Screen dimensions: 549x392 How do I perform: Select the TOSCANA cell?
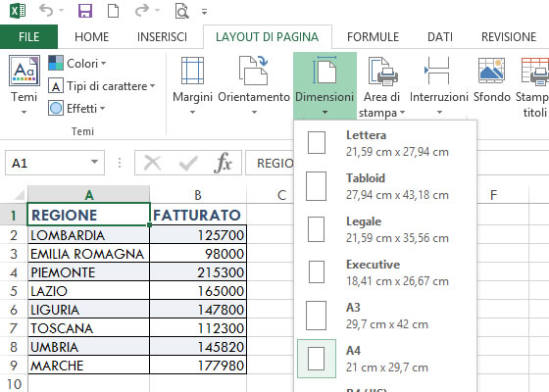[x=89, y=328]
